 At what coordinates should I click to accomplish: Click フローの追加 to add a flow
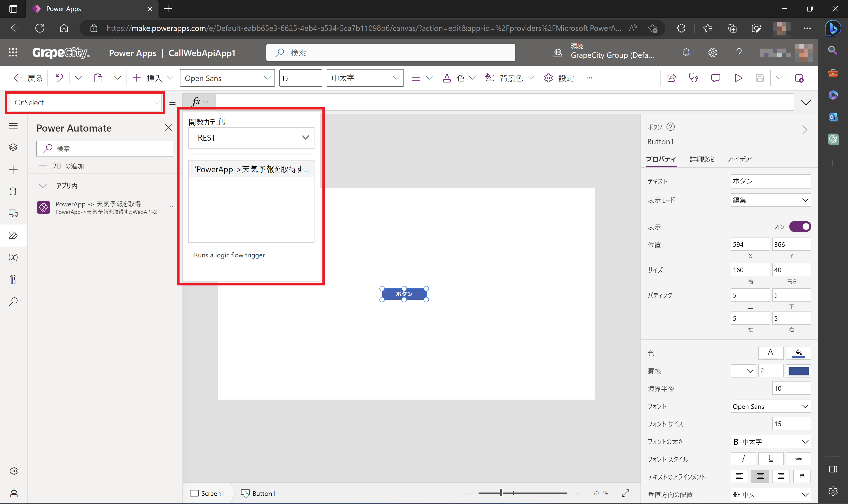(61, 166)
